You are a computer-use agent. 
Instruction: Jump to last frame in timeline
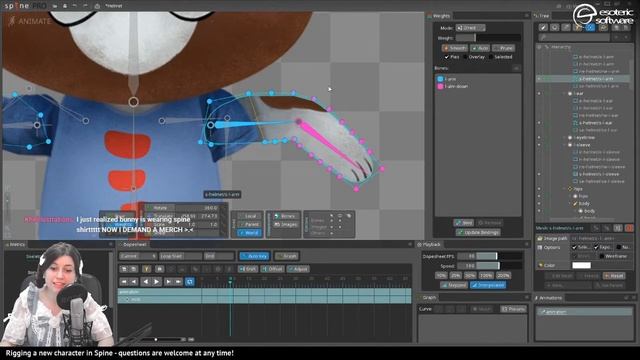(x=178, y=282)
